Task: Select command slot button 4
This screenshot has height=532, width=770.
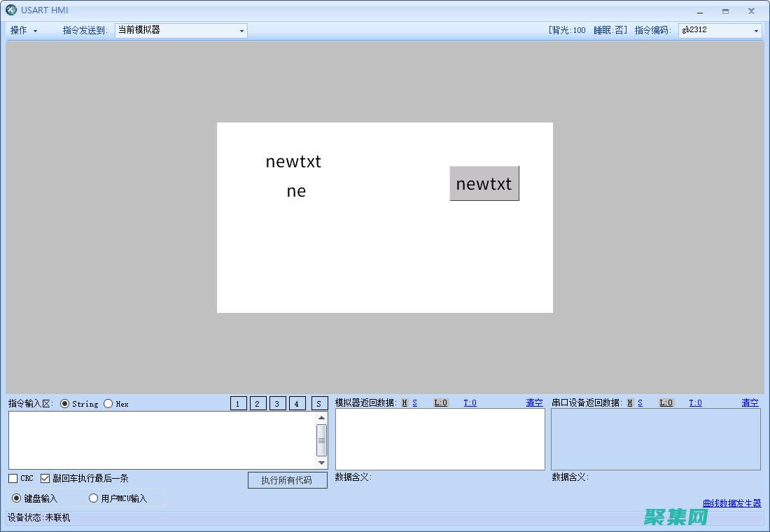Action: [297, 403]
